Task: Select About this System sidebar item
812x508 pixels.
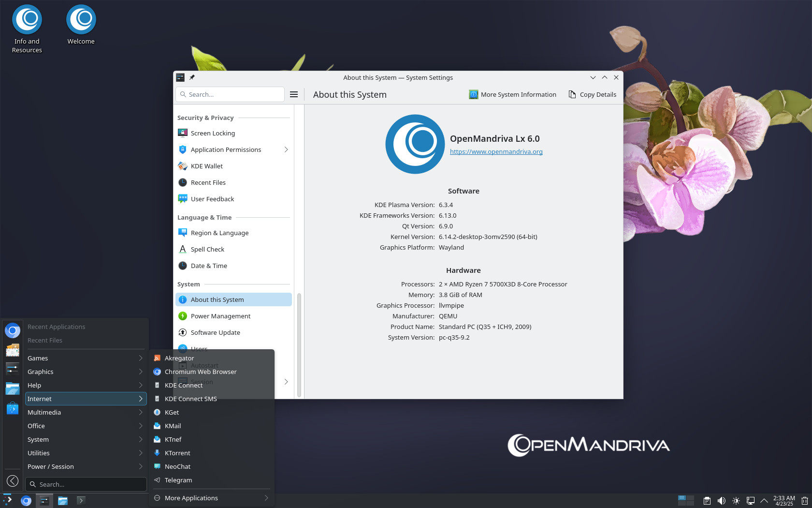Action: (x=233, y=299)
